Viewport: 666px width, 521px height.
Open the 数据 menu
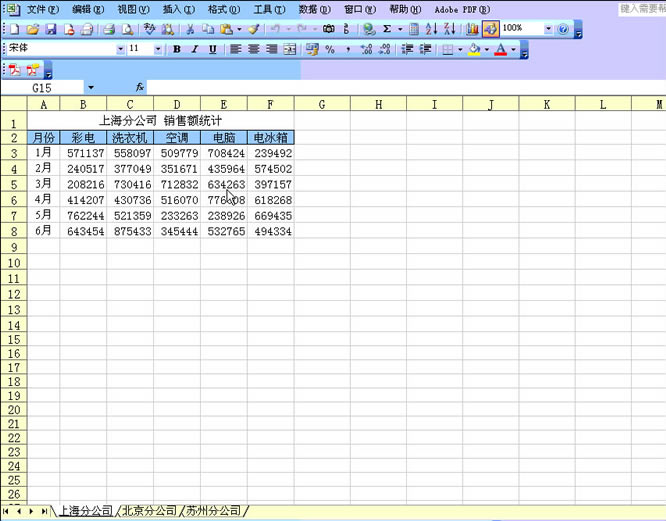tap(315, 9)
